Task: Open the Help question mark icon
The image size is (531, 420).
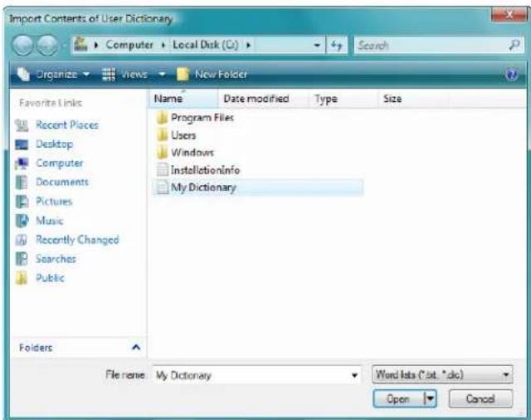Action: pyautogui.click(x=511, y=74)
